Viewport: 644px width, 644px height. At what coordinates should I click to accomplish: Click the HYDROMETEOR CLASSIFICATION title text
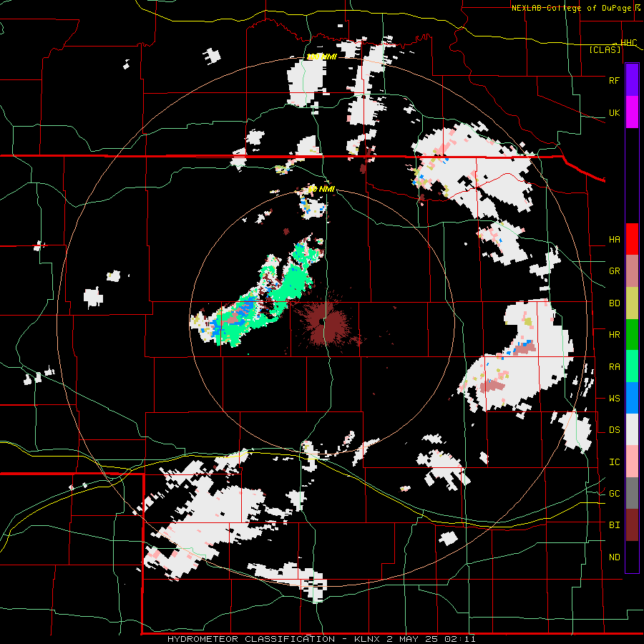(251, 639)
